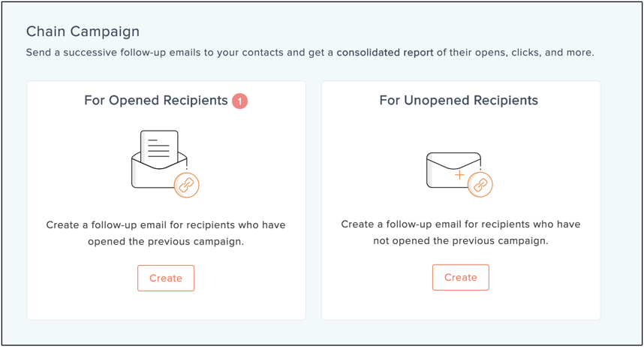Select the For Opened Recipients heading
644x347 pixels.
156,101
